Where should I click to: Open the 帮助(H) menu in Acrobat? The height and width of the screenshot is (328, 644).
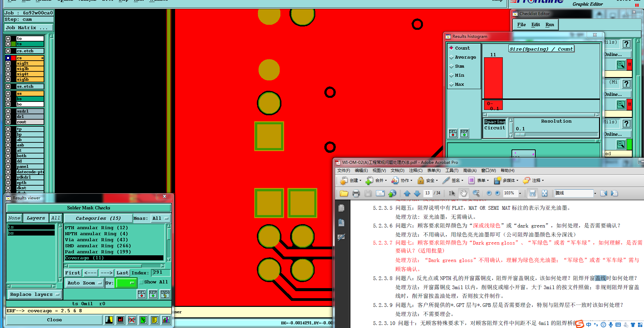click(507, 171)
